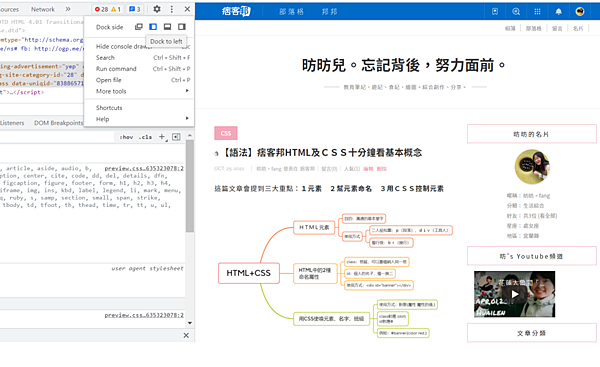
Task: Open the 3 issues badge
Action: (x=134, y=9)
